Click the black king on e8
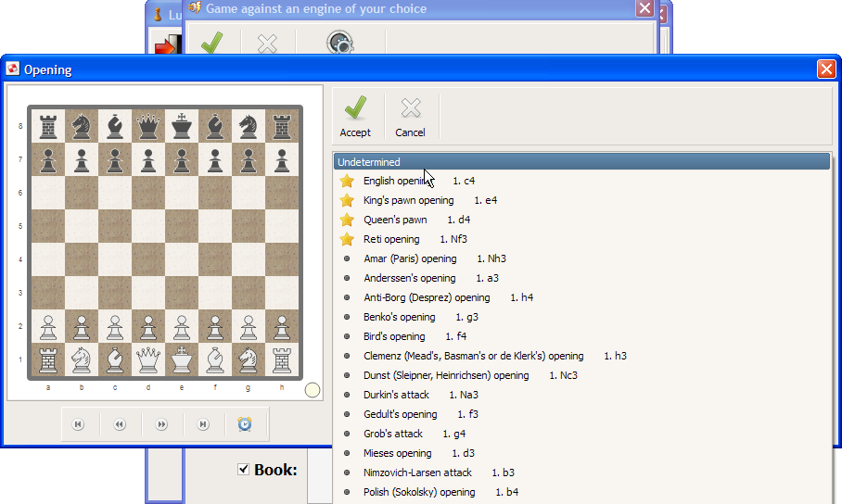Viewport: 842px width, 504px height. coord(182,126)
